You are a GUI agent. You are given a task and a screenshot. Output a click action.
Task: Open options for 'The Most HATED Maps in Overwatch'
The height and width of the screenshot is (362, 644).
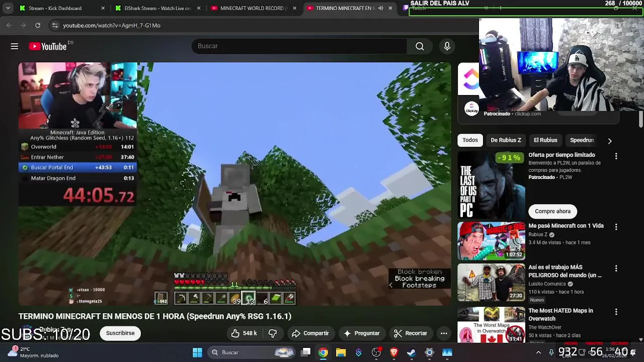tap(616, 312)
